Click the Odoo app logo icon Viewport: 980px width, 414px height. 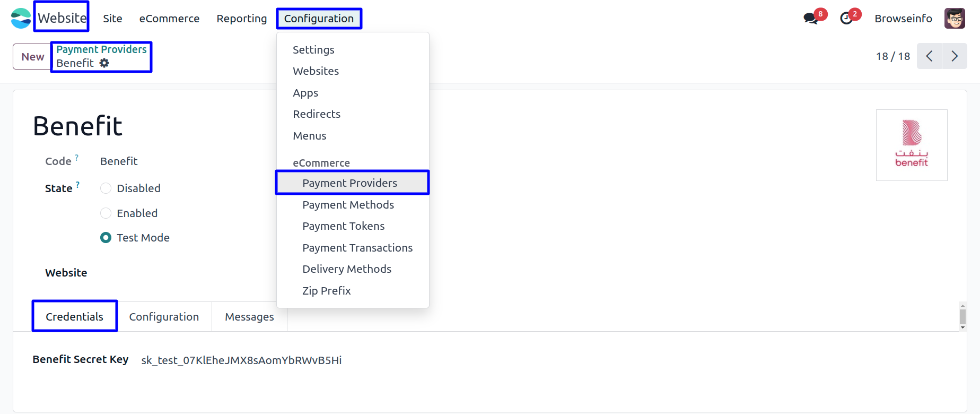[21, 18]
